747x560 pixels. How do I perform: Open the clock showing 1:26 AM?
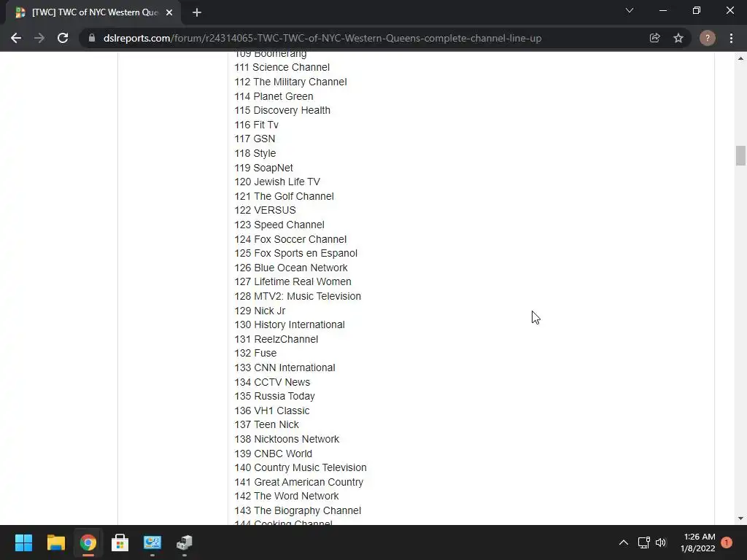pos(698,542)
